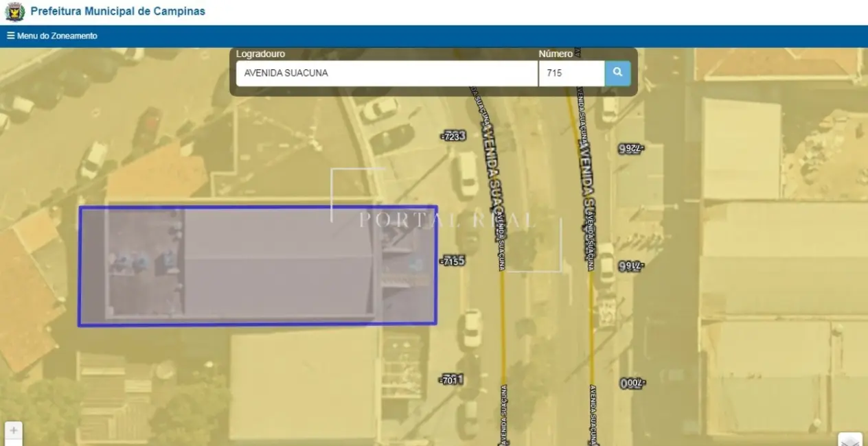Click the lot number label 7011
Screen dimensions: 868x446
click(452, 379)
